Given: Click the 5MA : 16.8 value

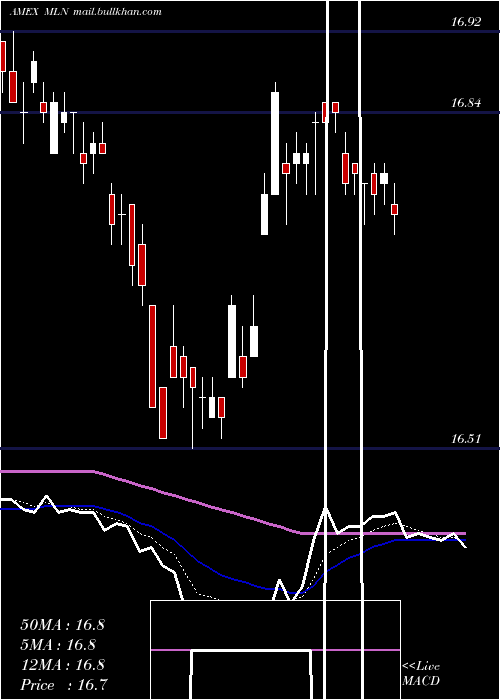Looking at the screenshot, I should pyautogui.click(x=59, y=645).
